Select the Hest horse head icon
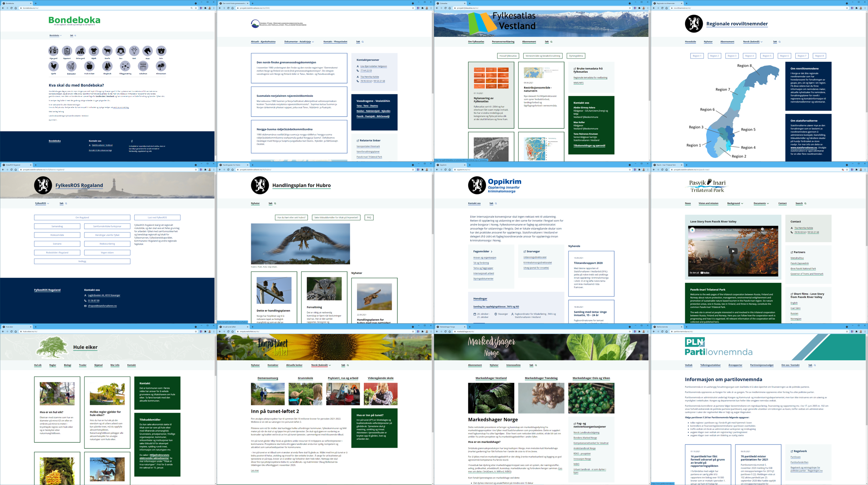The image size is (868, 485). [148, 51]
